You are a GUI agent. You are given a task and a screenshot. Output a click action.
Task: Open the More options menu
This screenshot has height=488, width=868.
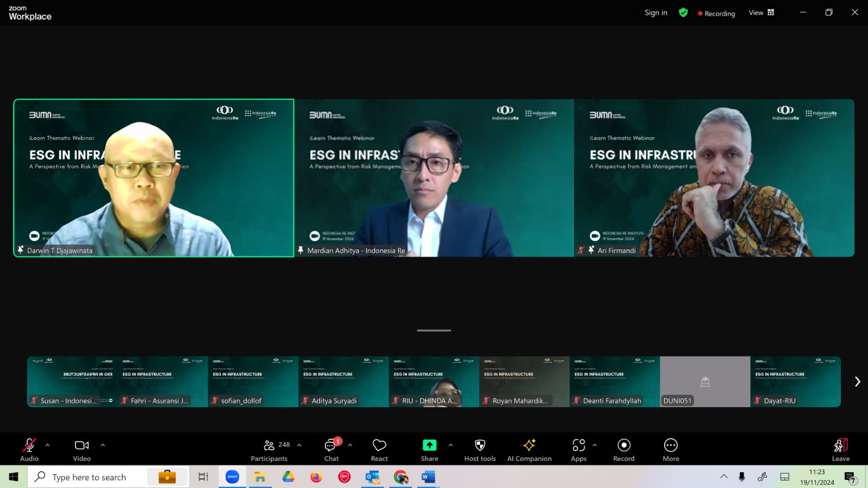(x=671, y=450)
